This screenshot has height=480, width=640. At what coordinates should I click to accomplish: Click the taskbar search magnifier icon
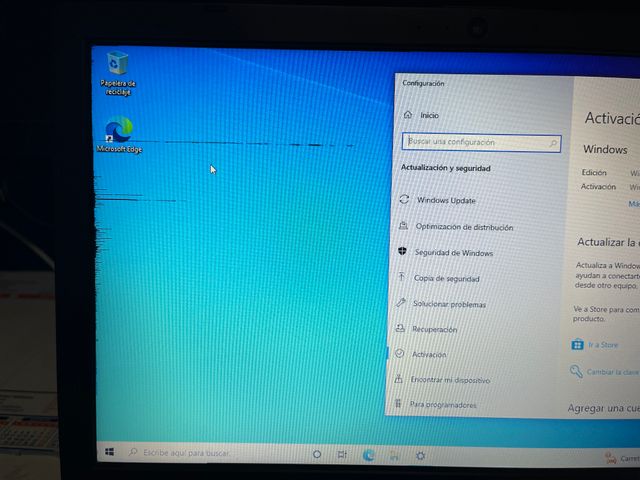tap(133, 452)
